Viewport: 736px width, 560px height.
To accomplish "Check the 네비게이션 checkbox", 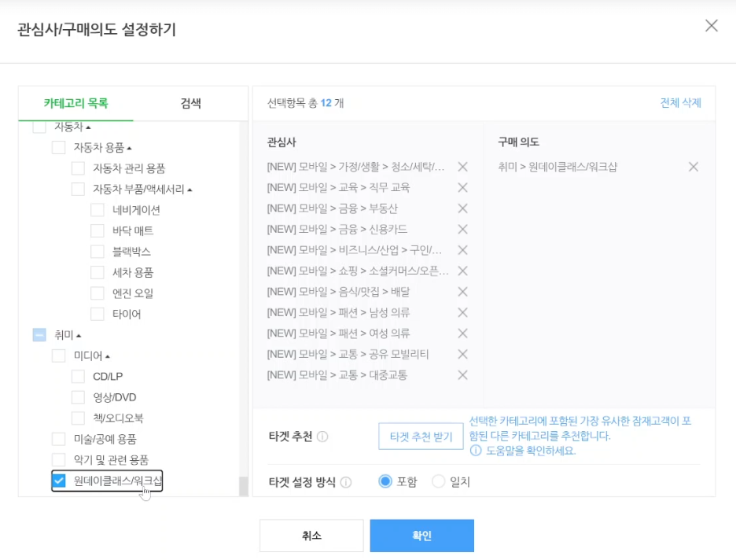I will (x=98, y=210).
